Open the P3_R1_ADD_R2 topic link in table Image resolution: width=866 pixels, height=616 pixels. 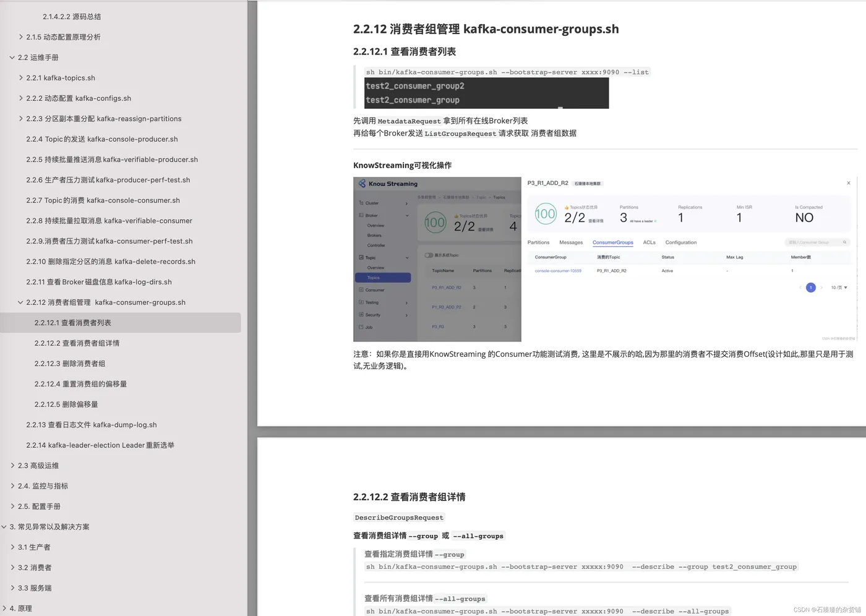click(x=447, y=288)
